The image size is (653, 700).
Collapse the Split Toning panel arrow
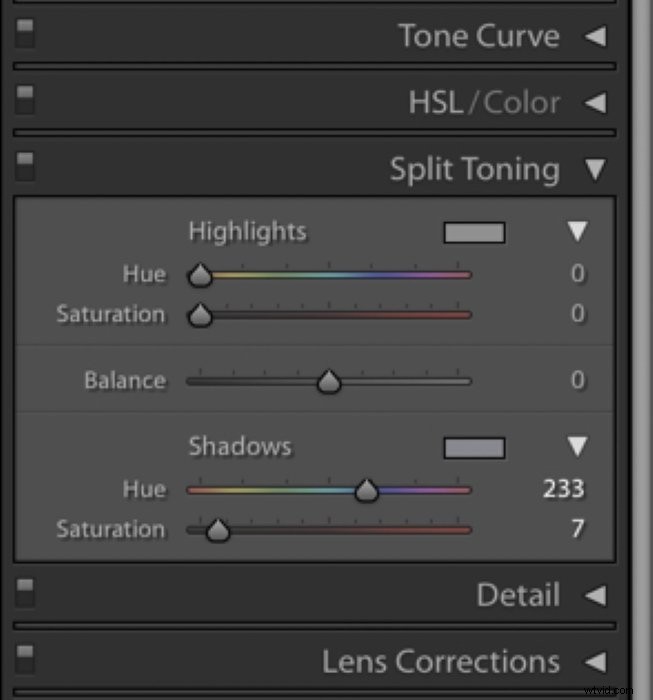pos(595,170)
